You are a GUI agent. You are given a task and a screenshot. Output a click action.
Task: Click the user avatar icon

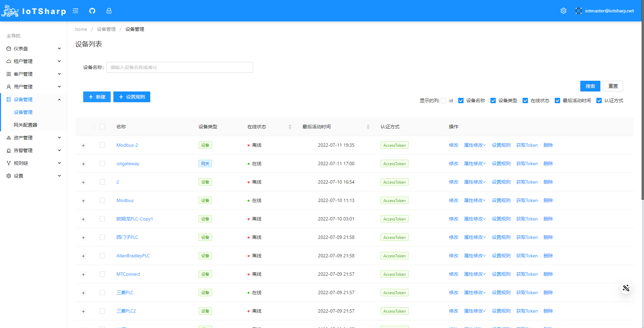point(579,11)
